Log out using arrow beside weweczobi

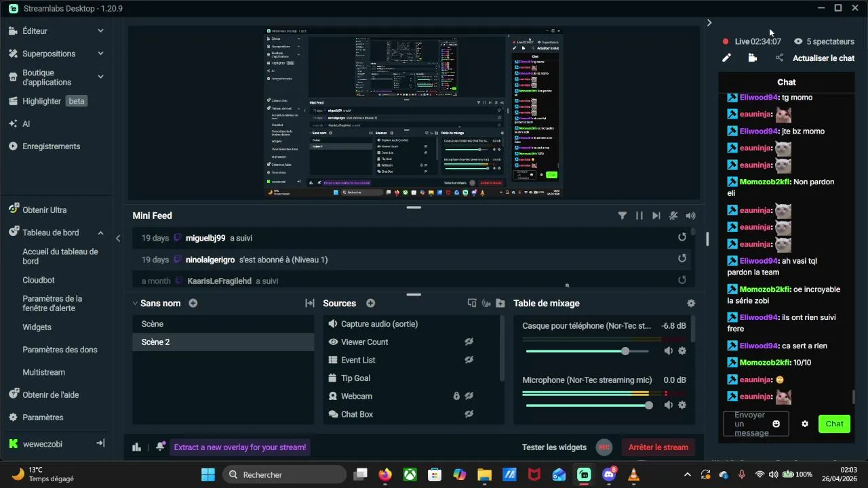tap(100, 443)
